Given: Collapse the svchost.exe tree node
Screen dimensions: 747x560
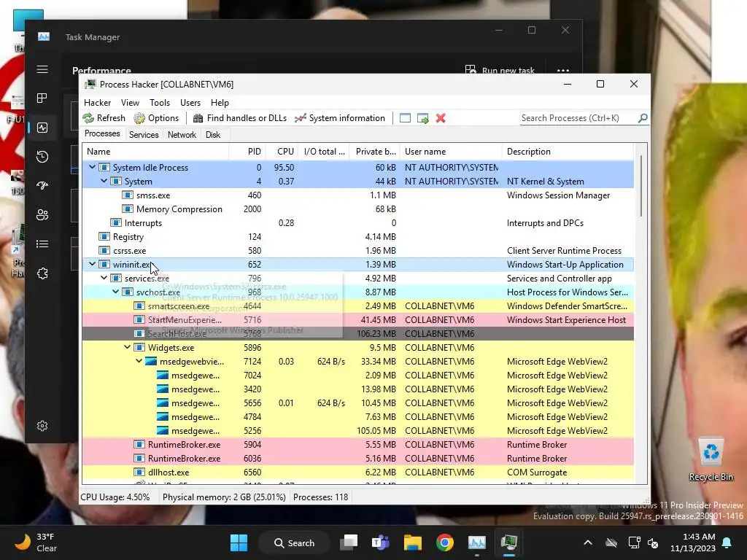Looking at the screenshot, I should pos(115,292).
